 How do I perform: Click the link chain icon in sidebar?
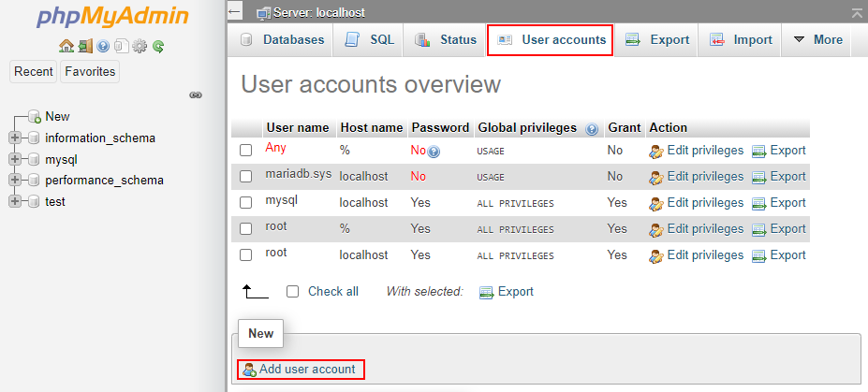pyautogui.click(x=196, y=95)
